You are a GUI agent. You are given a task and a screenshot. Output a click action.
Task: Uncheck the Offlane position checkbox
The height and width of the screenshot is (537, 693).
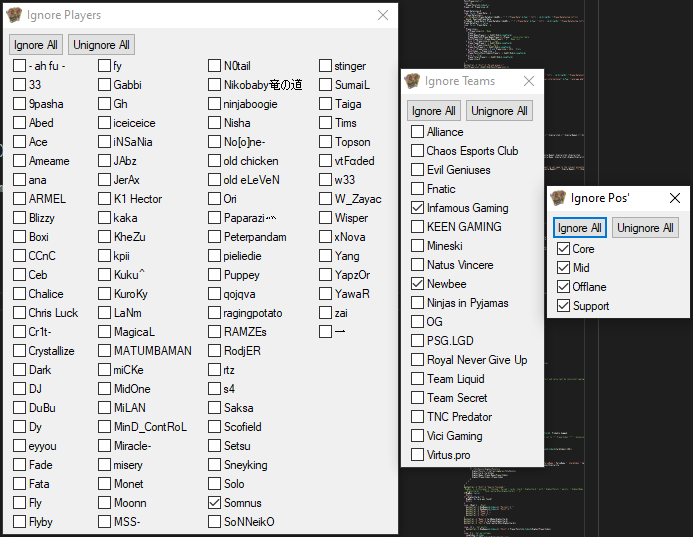(563, 286)
